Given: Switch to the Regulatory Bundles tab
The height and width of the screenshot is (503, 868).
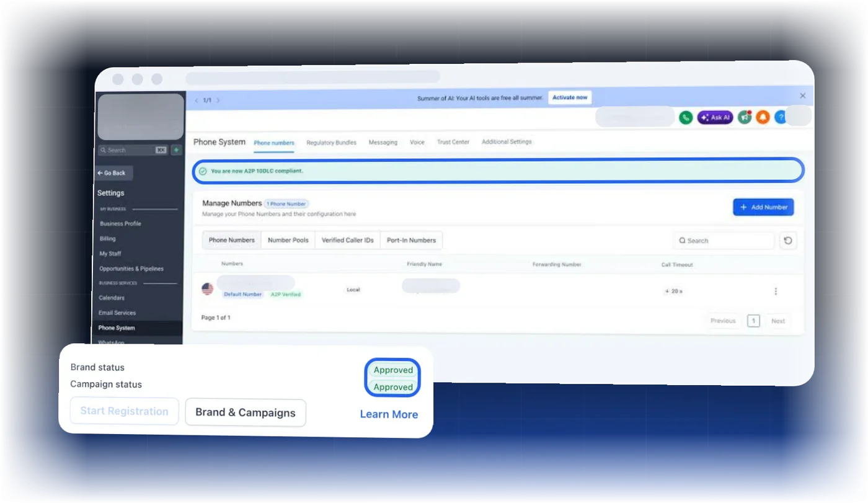Looking at the screenshot, I should [x=331, y=143].
